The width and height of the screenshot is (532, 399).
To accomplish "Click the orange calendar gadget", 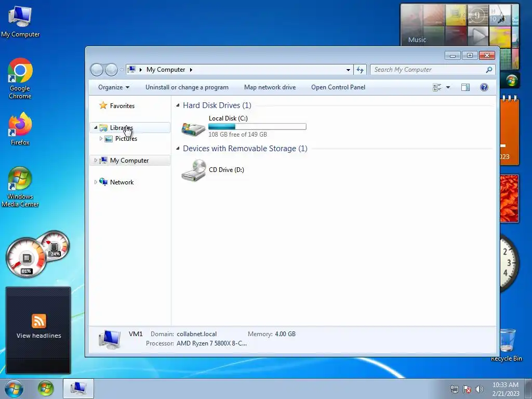I will tap(509, 130).
